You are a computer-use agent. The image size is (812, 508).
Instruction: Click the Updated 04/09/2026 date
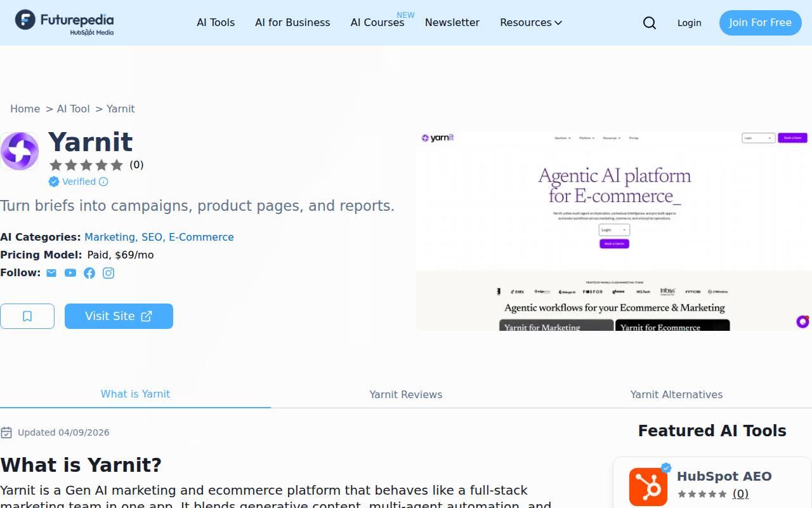63,432
